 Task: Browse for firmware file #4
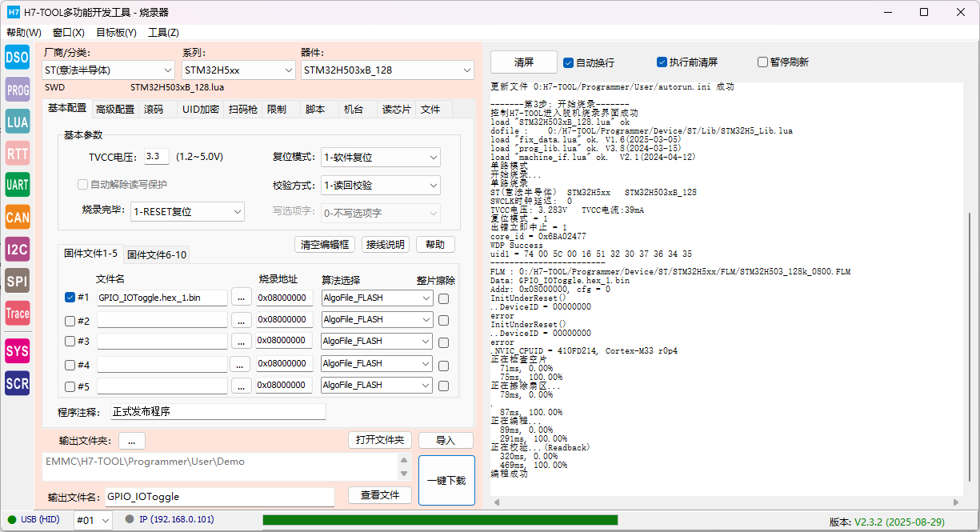coord(241,364)
